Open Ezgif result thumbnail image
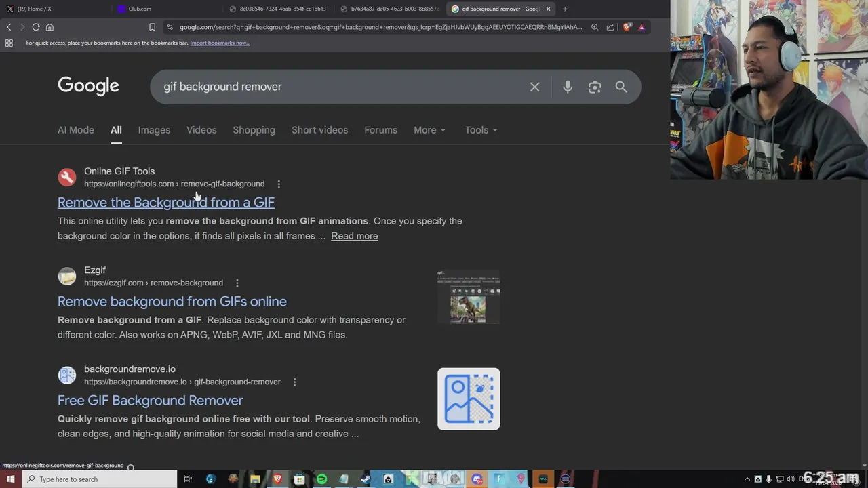This screenshot has height=488, width=868. tap(469, 297)
